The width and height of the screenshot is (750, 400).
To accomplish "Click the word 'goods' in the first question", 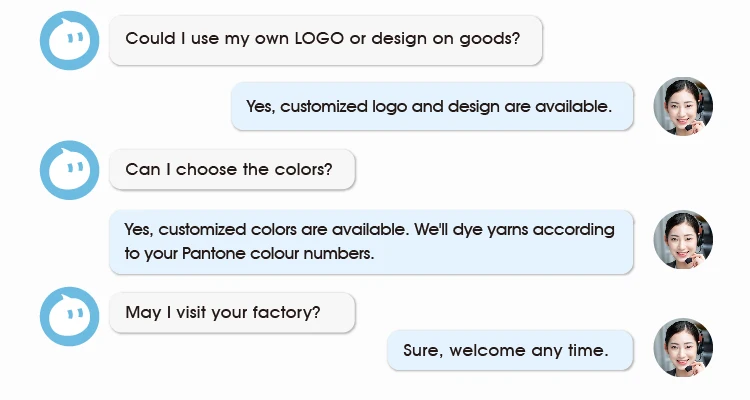I will click(493, 39).
